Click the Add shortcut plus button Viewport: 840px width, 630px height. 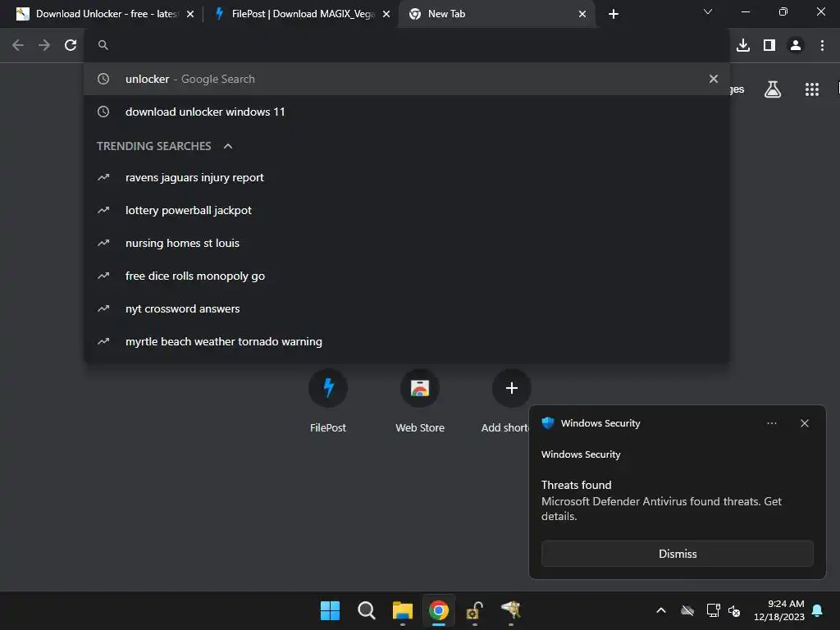pyautogui.click(x=512, y=388)
